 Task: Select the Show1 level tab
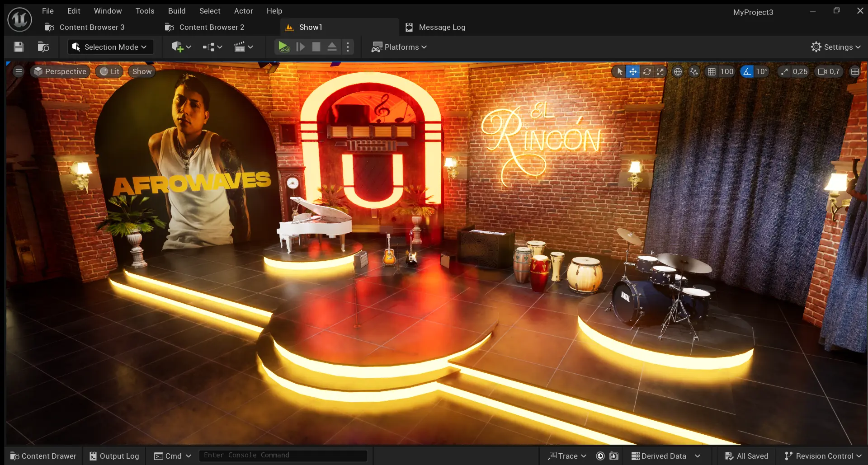[340, 27]
